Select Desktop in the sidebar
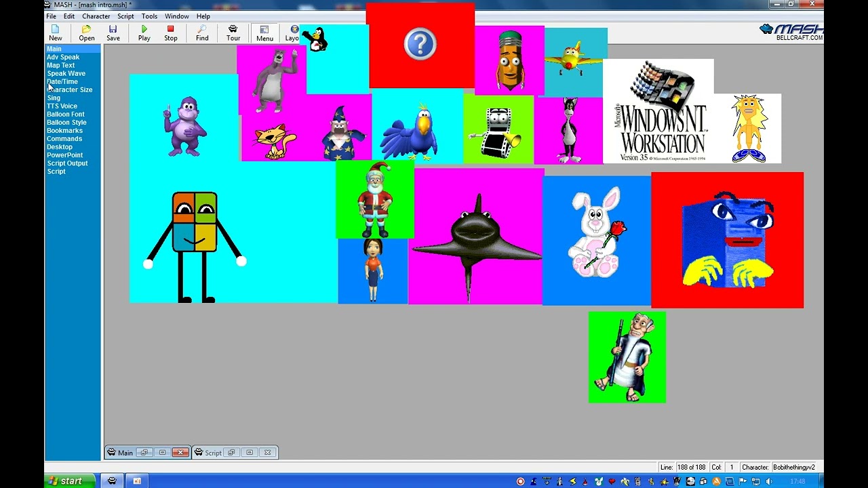This screenshot has width=868, height=488. pyautogui.click(x=60, y=146)
